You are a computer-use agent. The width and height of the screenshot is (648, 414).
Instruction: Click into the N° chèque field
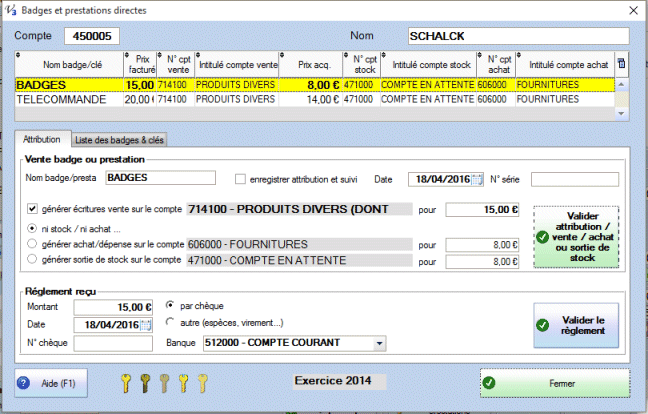click(113, 345)
